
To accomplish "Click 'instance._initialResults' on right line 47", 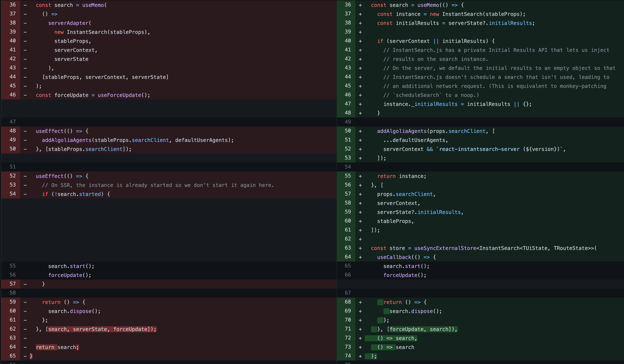I will pos(420,104).
